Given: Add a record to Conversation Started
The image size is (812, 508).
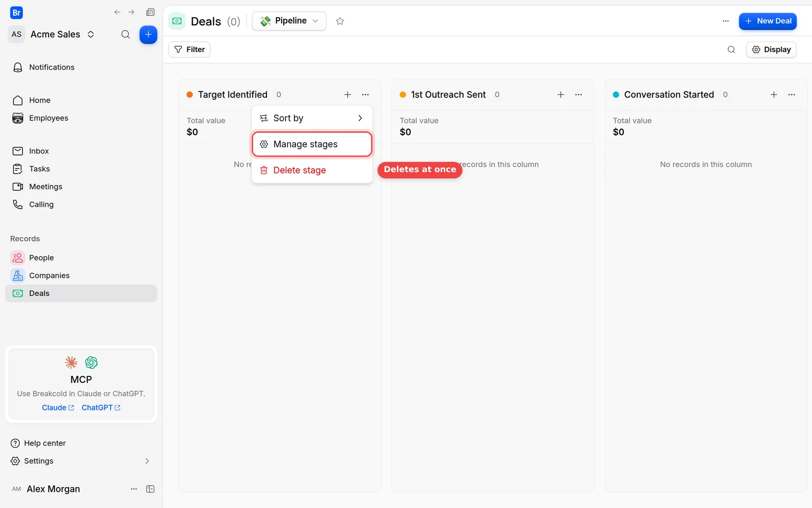Looking at the screenshot, I should click(774, 94).
